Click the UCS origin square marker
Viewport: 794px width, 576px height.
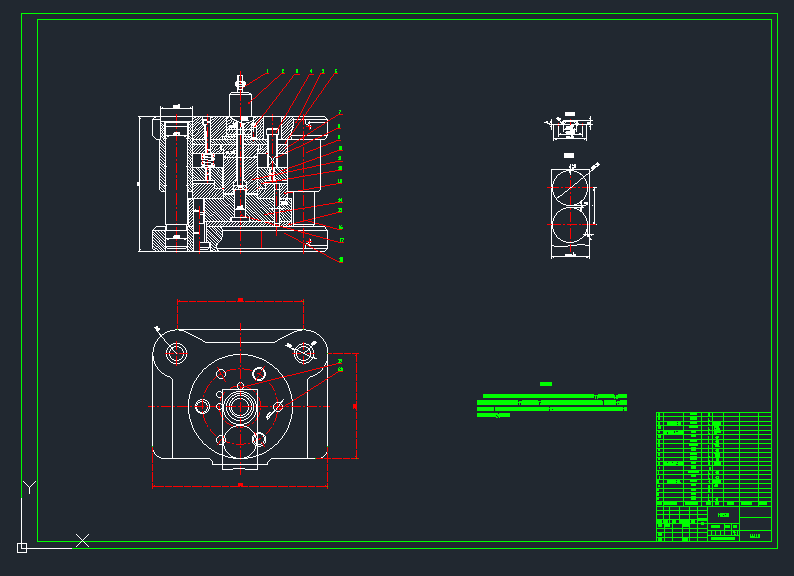[22, 548]
